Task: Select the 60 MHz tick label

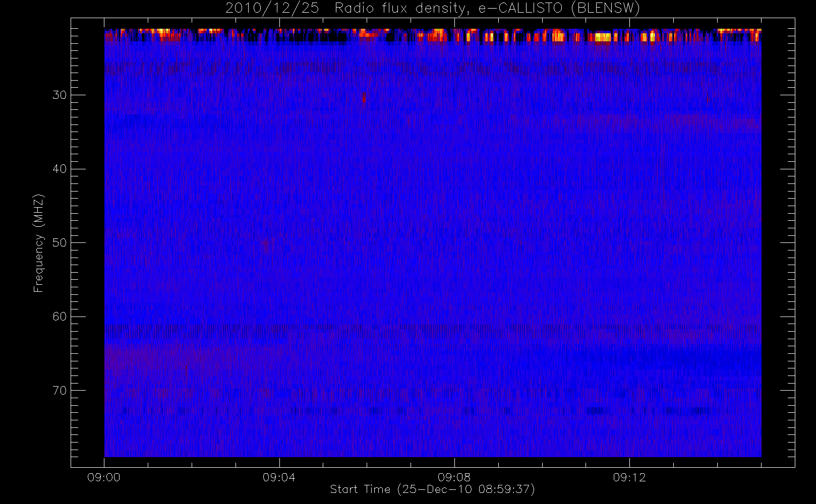Action: (x=60, y=317)
